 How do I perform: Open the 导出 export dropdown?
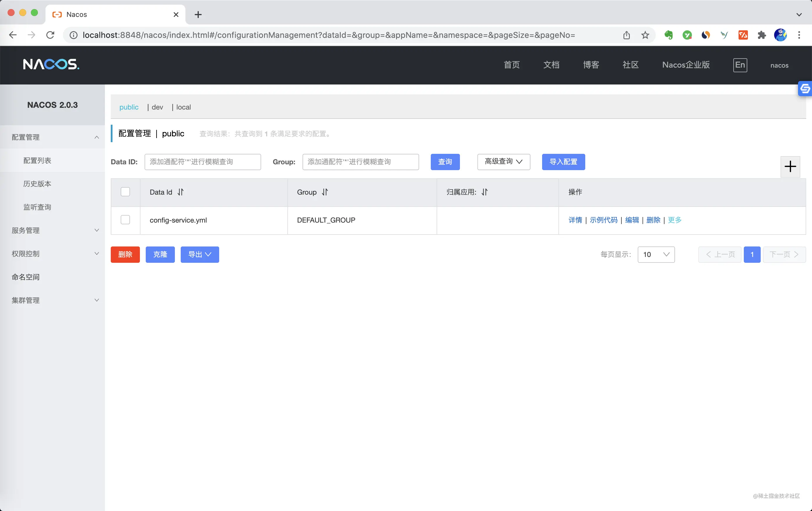pyautogui.click(x=200, y=255)
